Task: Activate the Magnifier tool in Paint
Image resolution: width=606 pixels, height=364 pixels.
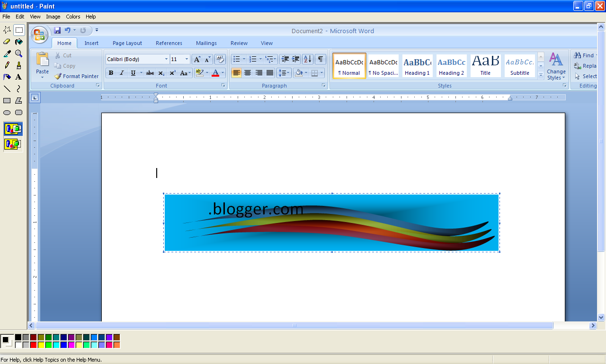Action: coord(19,53)
